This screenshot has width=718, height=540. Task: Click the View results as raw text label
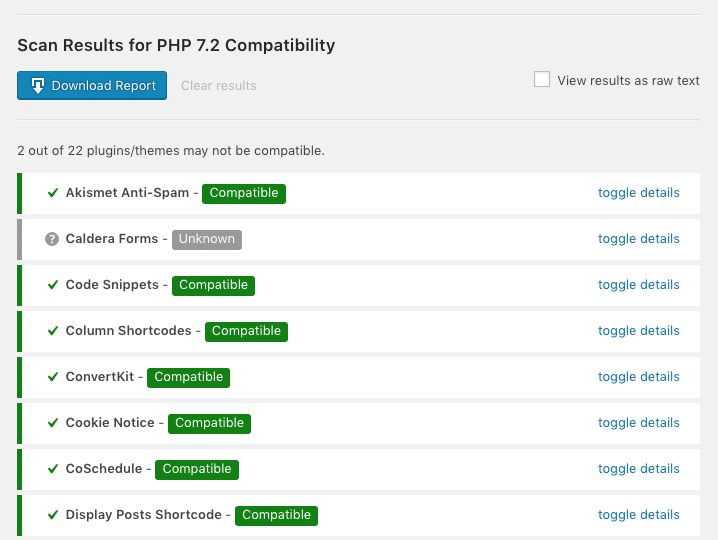pyautogui.click(x=628, y=81)
